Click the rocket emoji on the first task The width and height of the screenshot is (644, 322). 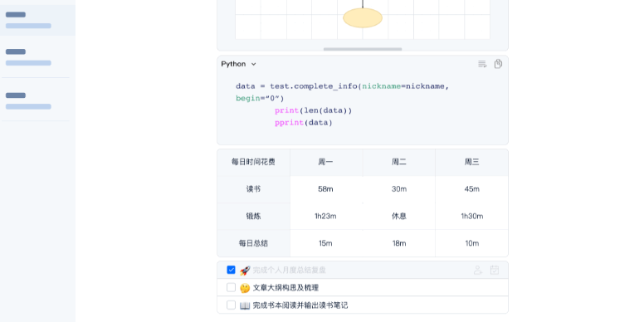click(245, 271)
